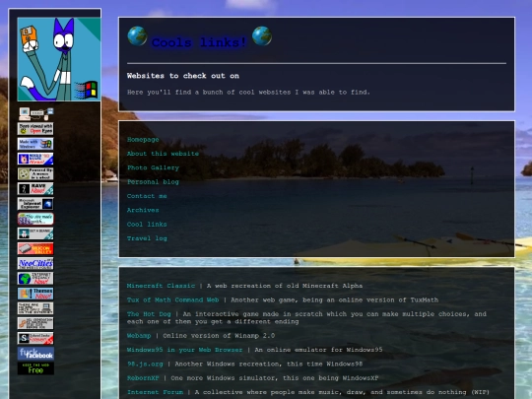The image size is (532, 399).
Task: Open the Personal blog page
Action: click(153, 182)
